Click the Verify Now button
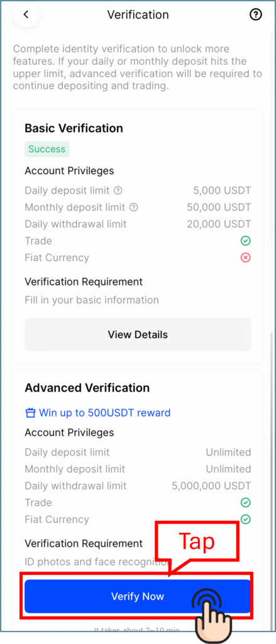 (138, 596)
